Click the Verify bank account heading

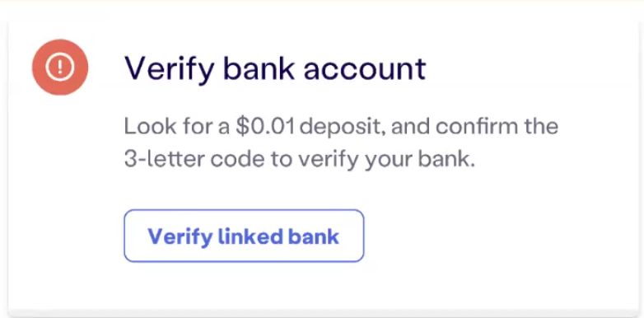(x=275, y=69)
